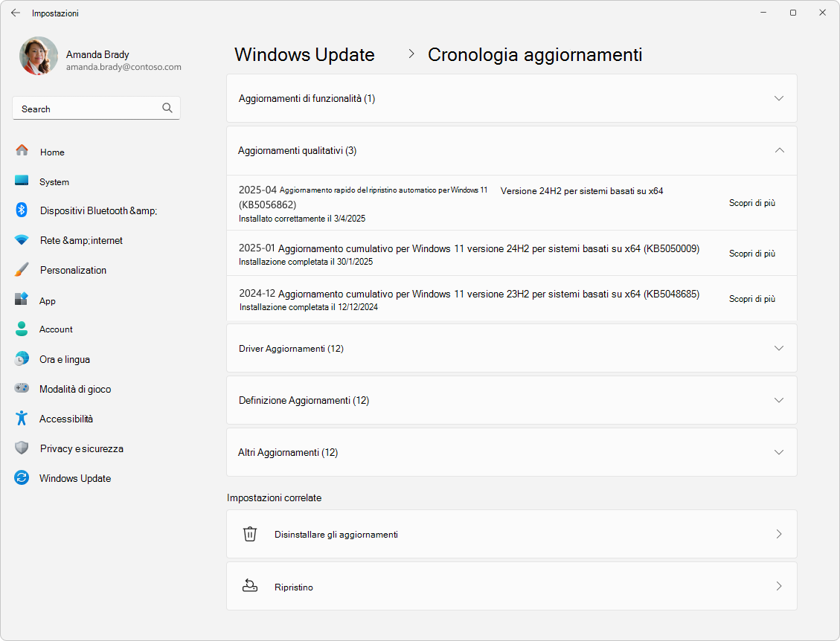Open Privacy e sicurezza page
This screenshot has height=641, width=840.
[x=81, y=448]
